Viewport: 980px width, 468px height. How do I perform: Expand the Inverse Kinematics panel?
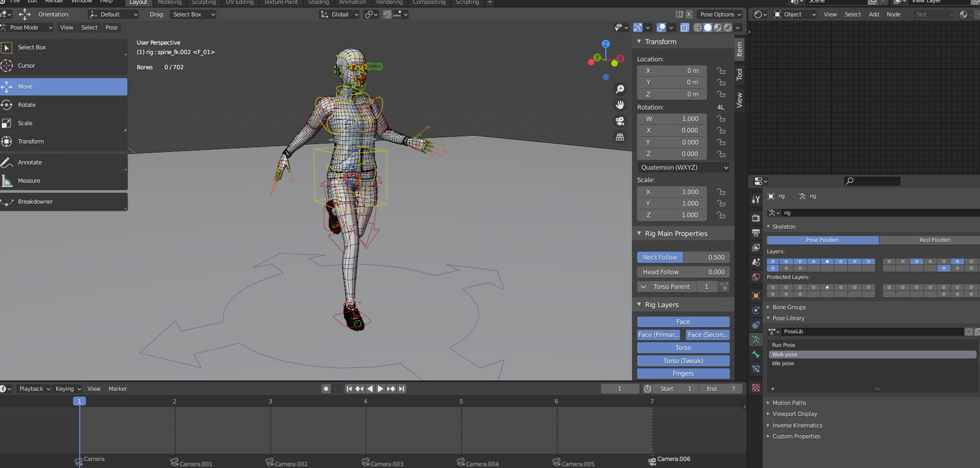tap(797, 426)
